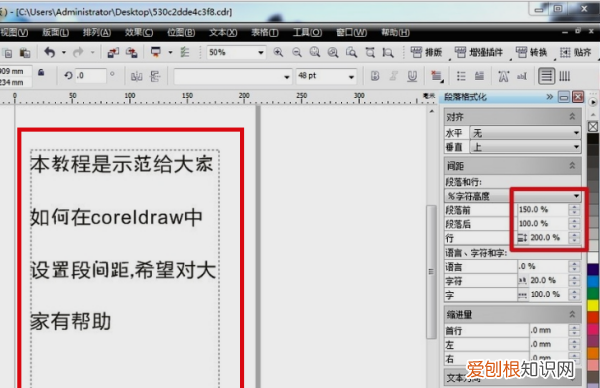Open the zoom level 50% dropdown

pos(261,53)
